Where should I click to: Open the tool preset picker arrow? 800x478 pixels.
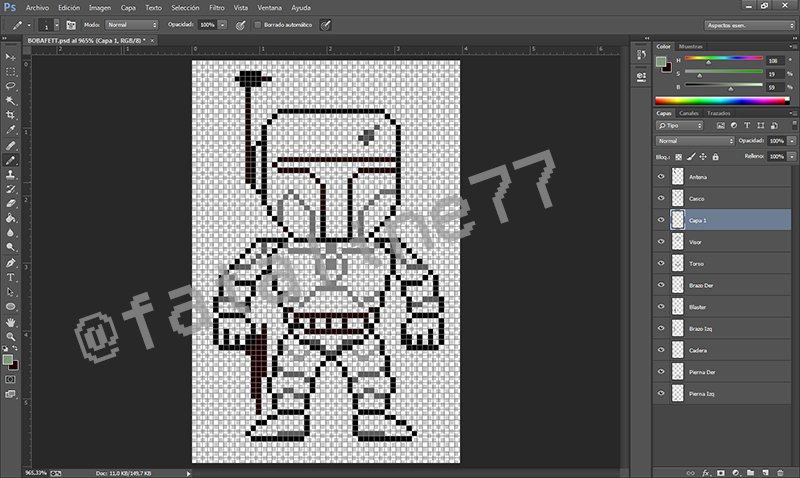point(29,25)
